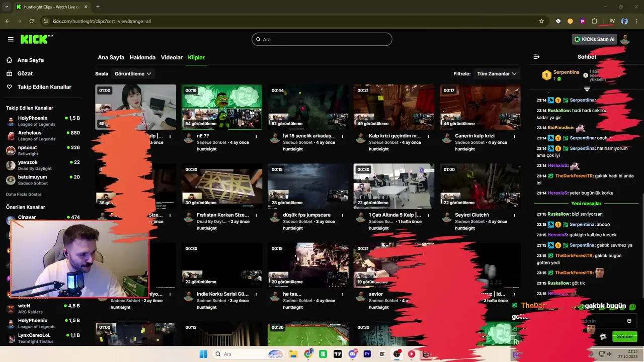Open Adobe Premiere Pro from the taskbar
Image resolution: width=644 pixels, height=362 pixels.
click(367, 354)
